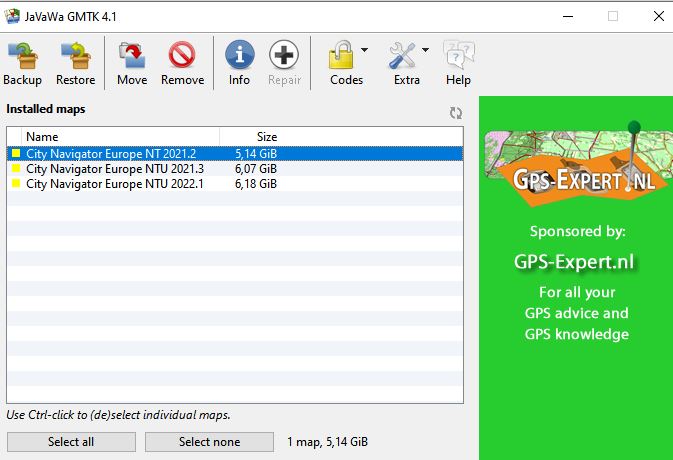673x460 pixels.
Task: Click the Select none button
Action: (209, 442)
